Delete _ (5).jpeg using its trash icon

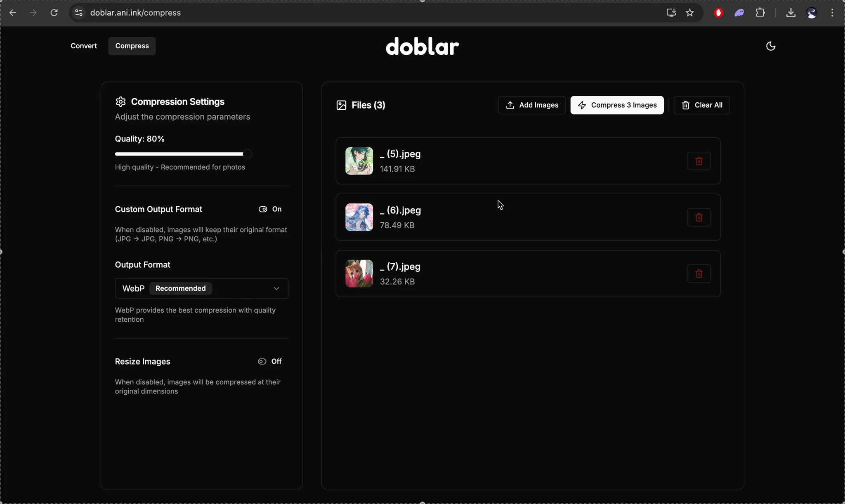[x=698, y=161]
